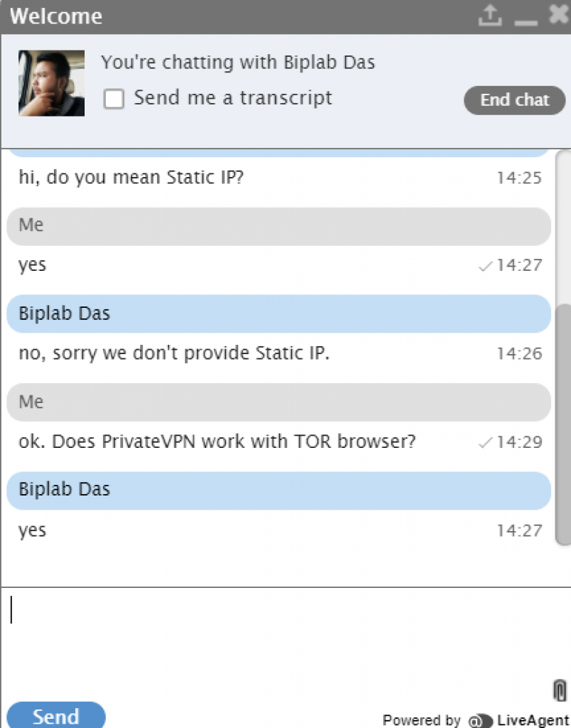Select the 'hi, do you mean Static IP?' message
The image size is (571, 728).
(131, 177)
